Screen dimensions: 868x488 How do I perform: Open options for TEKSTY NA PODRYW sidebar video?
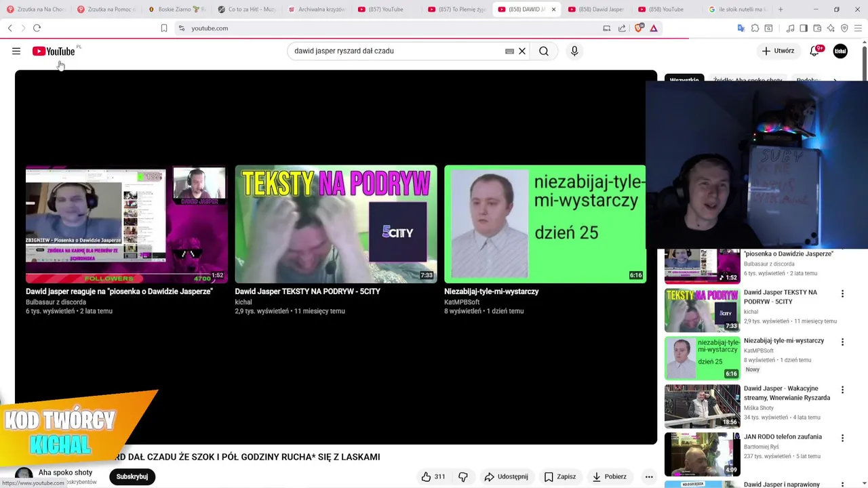click(842, 293)
